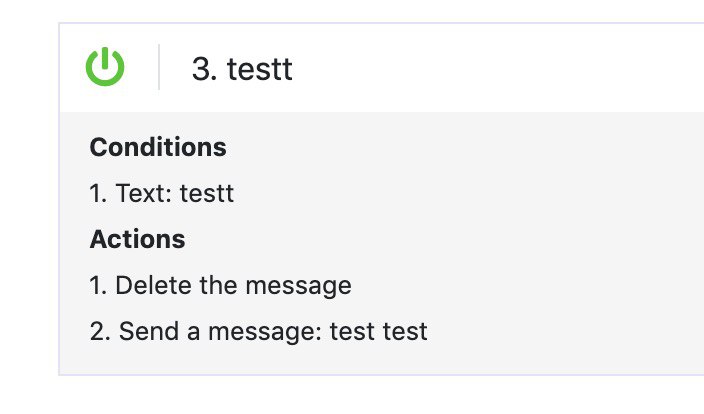
Task: Open the rule title "3. testt"
Action: pyautogui.click(x=242, y=69)
